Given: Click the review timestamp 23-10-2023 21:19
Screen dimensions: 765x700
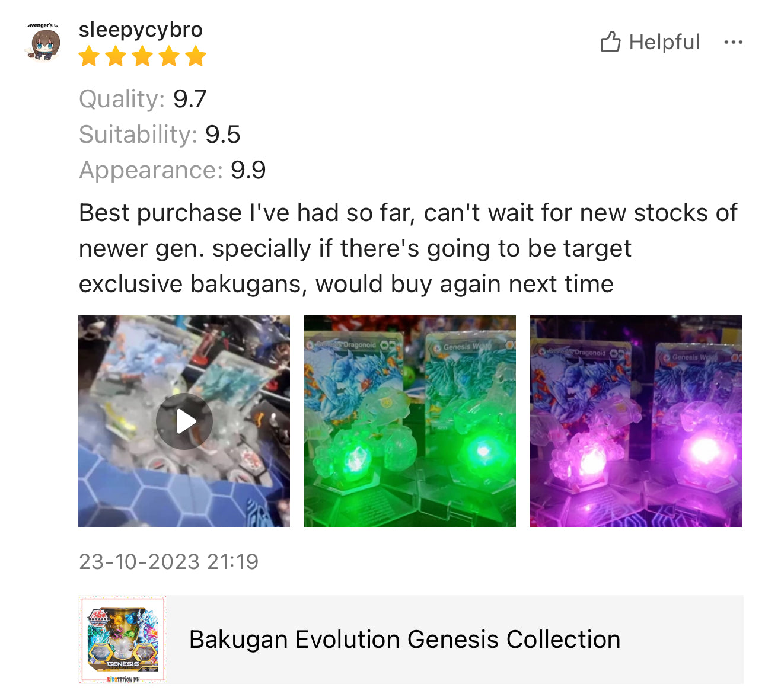Looking at the screenshot, I should pos(168,562).
